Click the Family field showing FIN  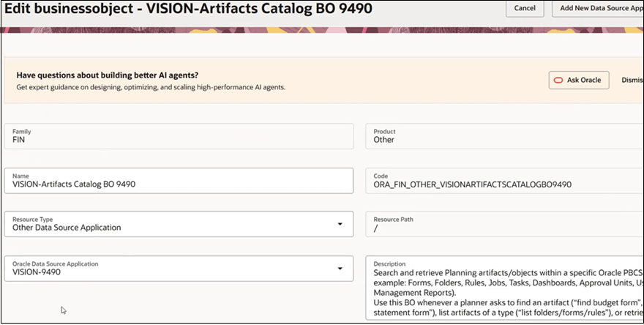coord(179,136)
